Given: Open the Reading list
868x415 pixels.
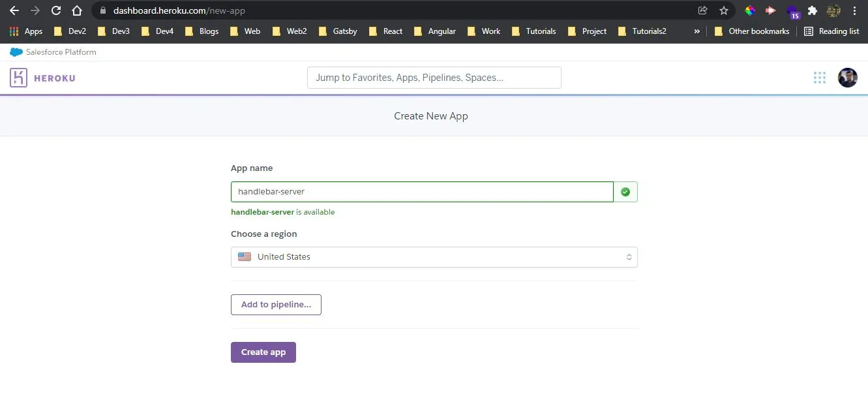Looking at the screenshot, I should [x=831, y=31].
